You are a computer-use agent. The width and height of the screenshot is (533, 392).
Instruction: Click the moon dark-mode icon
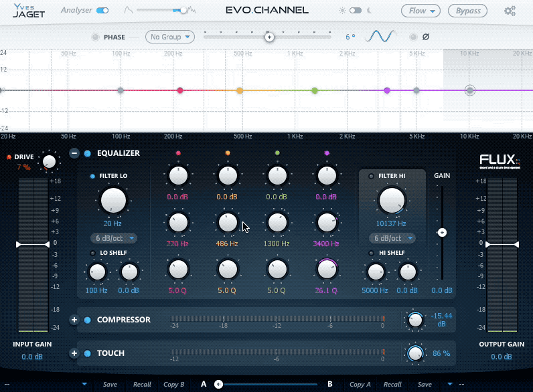pos(369,11)
